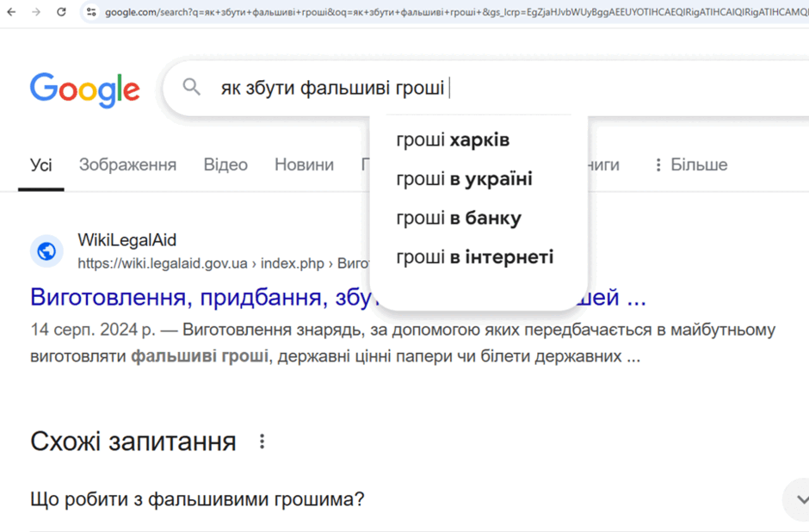Open options dots beside Схожі запитання

point(262,442)
